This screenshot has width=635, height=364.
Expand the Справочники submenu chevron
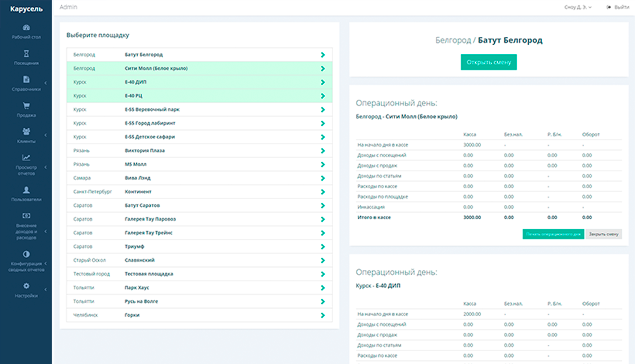click(46, 83)
